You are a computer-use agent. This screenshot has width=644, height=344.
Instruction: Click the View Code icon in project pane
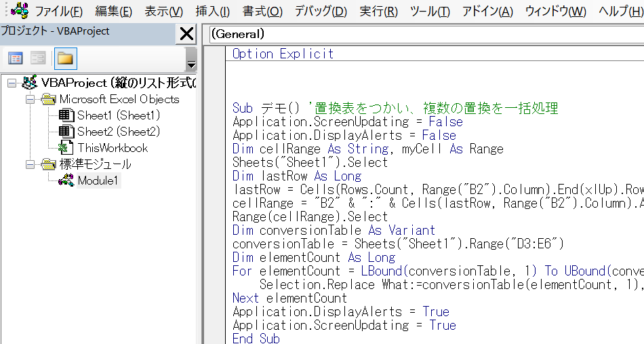click(x=16, y=58)
